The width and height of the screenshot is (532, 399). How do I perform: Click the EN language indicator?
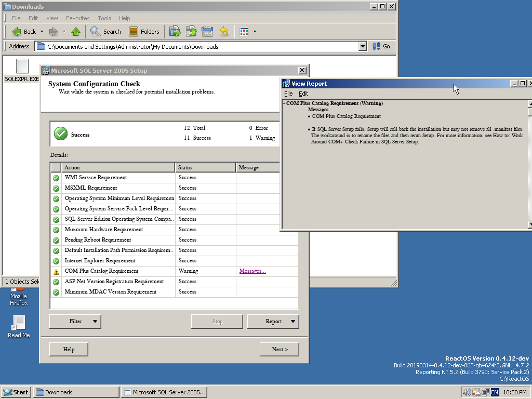coord(495,392)
